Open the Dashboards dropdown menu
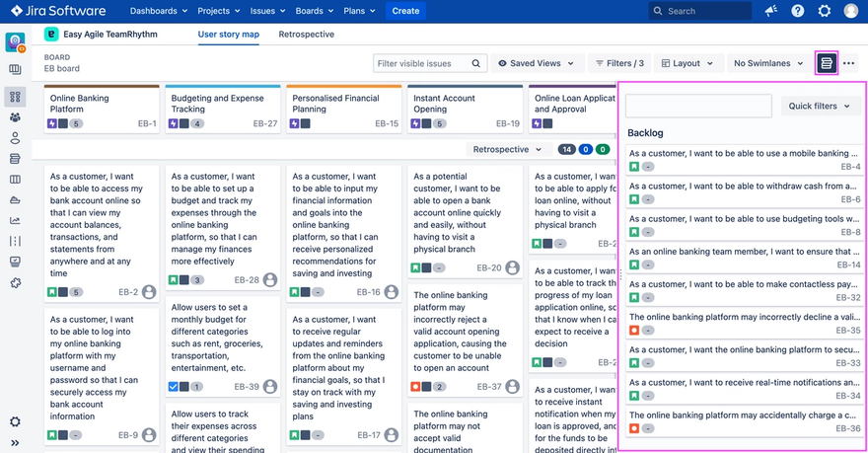868x453 pixels. pos(159,11)
